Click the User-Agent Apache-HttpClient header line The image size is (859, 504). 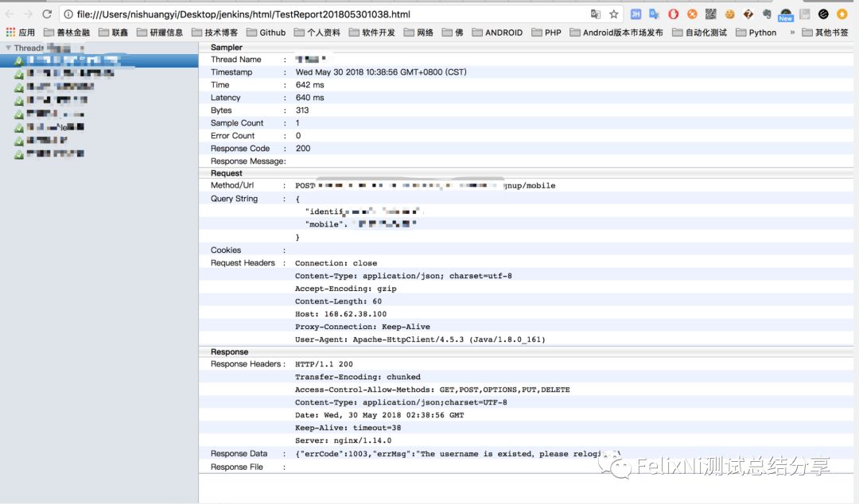(x=420, y=339)
